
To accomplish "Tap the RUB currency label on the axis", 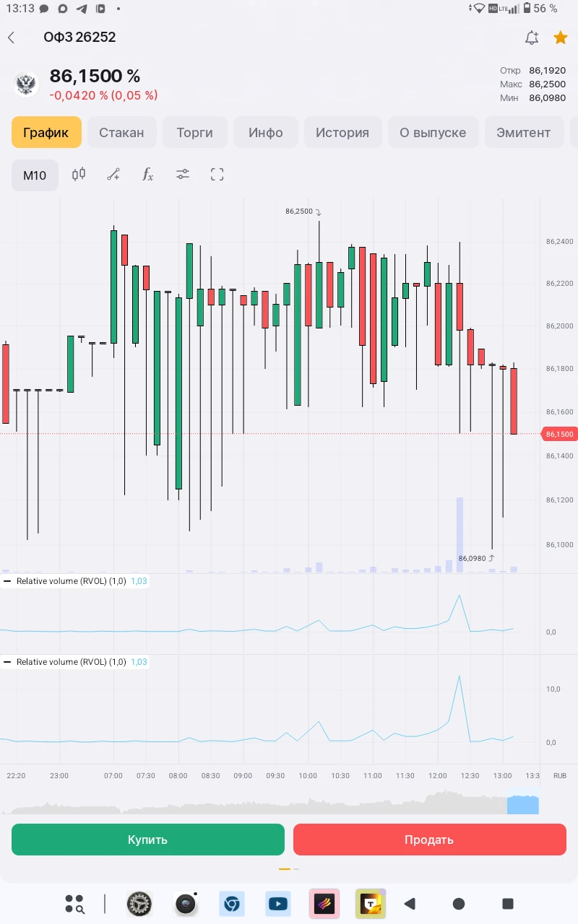I will click(560, 775).
